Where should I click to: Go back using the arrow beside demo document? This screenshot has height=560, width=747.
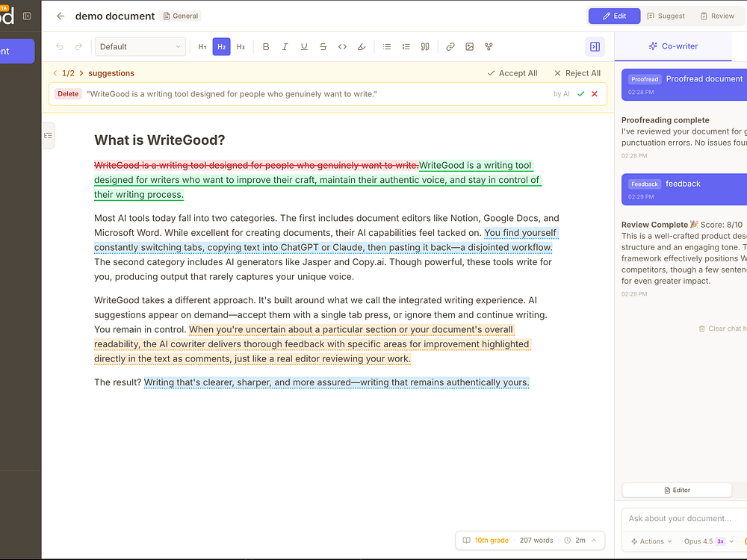click(61, 16)
